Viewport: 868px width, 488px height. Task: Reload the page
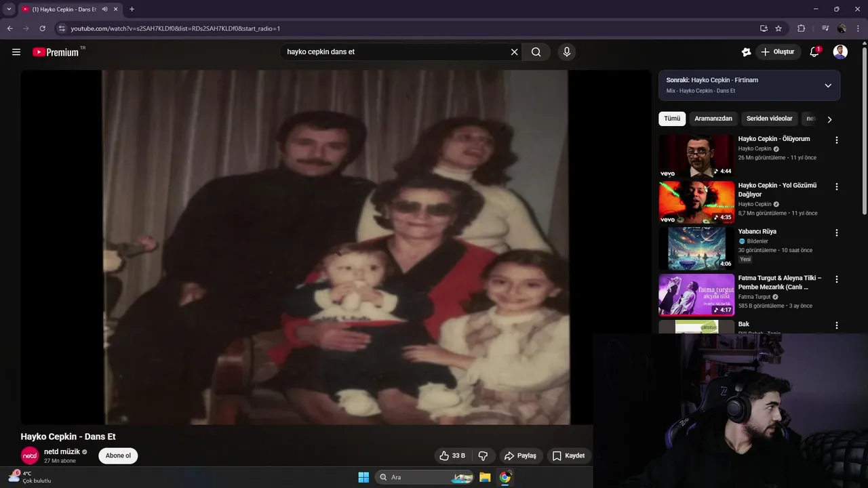pyautogui.click(x=42, y=28)
